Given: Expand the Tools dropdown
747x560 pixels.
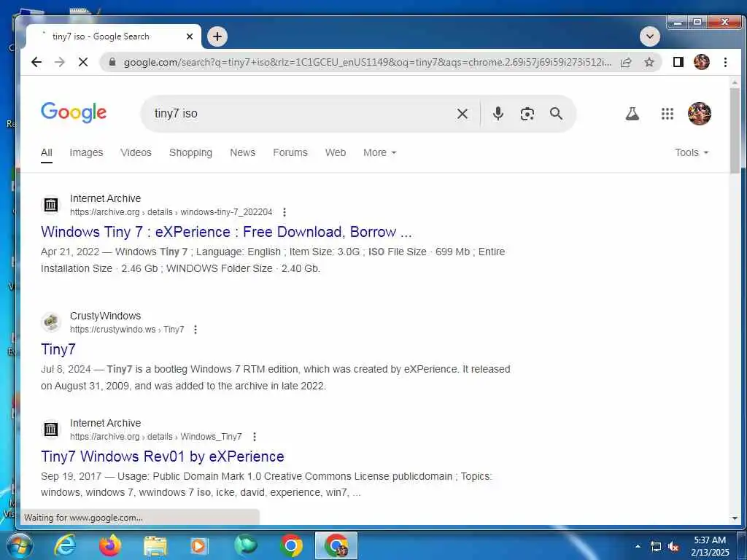Looking at the screenshot, I should coord(692,153).
